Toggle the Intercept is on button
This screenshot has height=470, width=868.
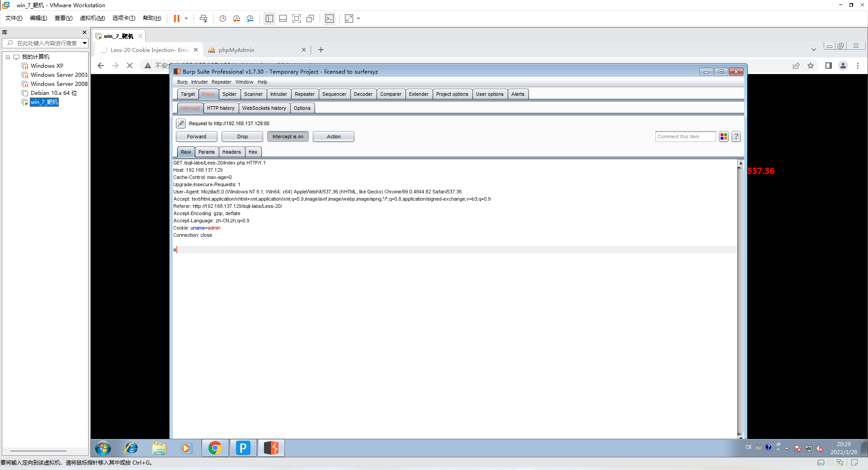click(288, 136)
